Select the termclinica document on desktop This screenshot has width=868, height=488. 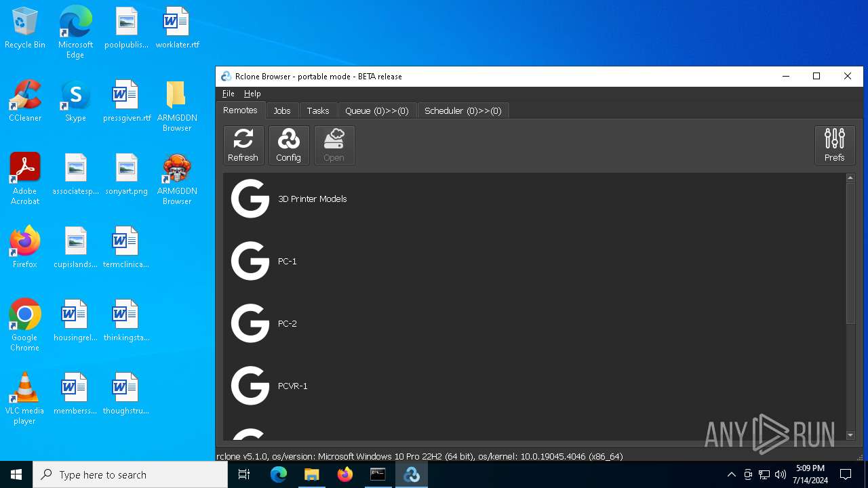[126, 247]
